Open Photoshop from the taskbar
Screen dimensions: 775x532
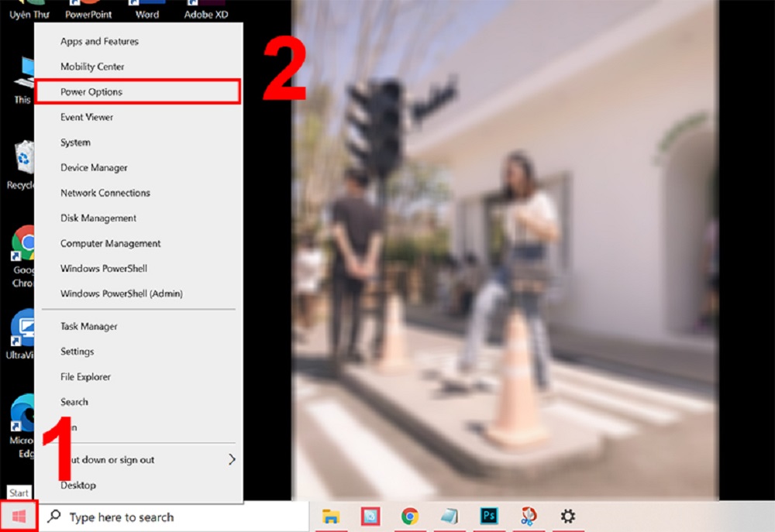coord(489,517)
